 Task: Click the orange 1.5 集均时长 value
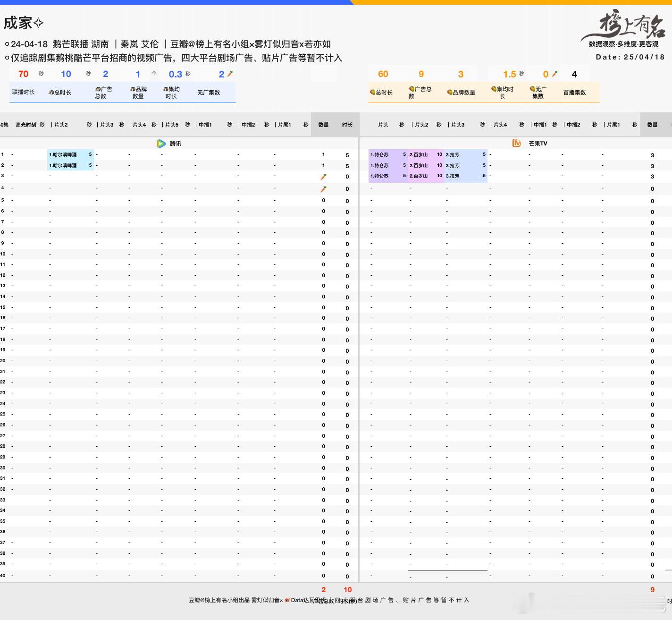click(510, 74)
